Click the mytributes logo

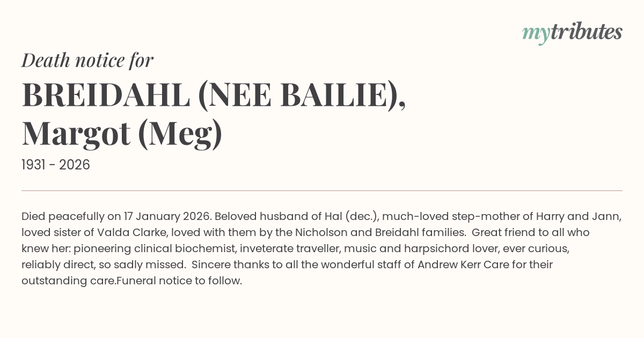572,33
